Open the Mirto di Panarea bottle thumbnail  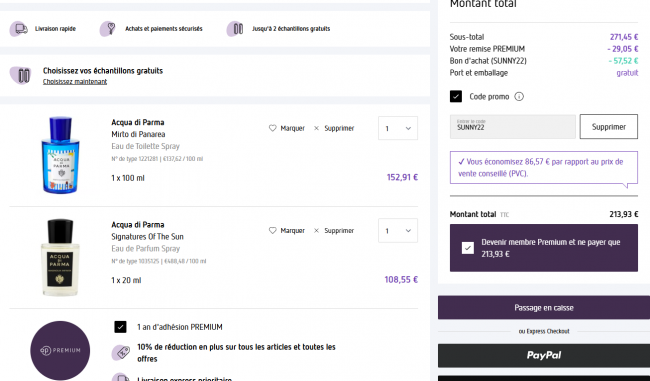coord(61,155)
